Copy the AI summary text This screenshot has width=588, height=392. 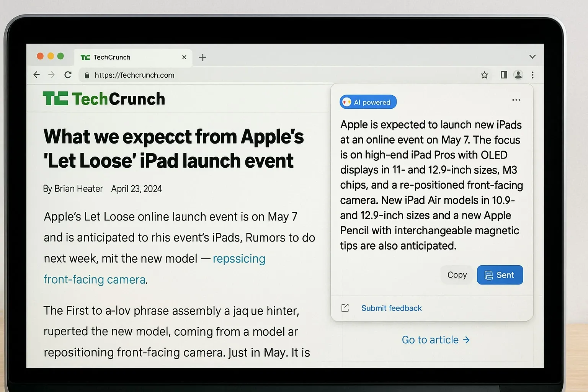click(457, 275)
